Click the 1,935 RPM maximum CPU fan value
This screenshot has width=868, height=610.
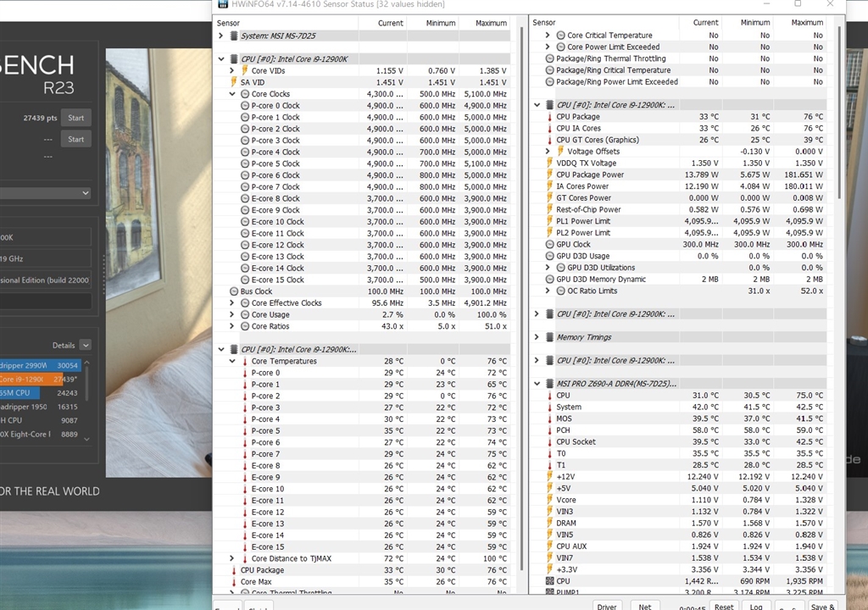[804, 581]
